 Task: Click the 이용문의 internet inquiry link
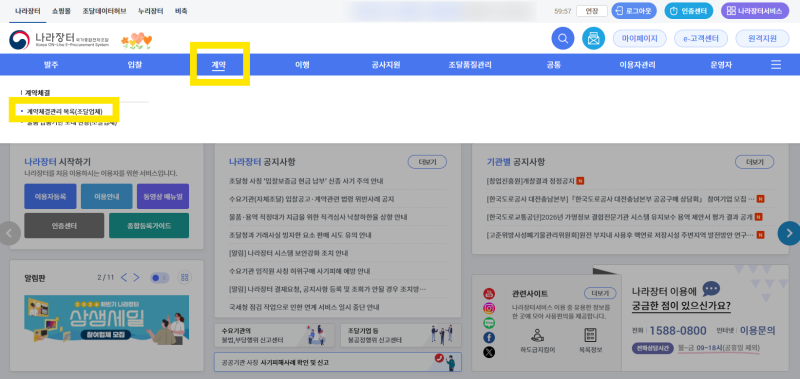[x=757, y=331]
